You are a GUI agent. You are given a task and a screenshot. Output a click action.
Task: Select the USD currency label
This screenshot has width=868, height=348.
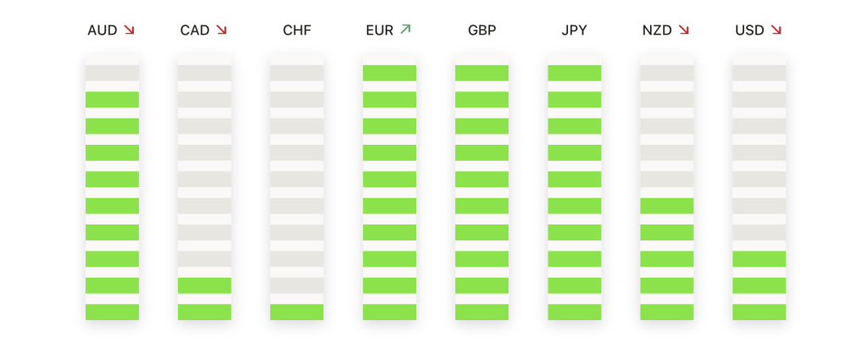(x=749, y=30)
